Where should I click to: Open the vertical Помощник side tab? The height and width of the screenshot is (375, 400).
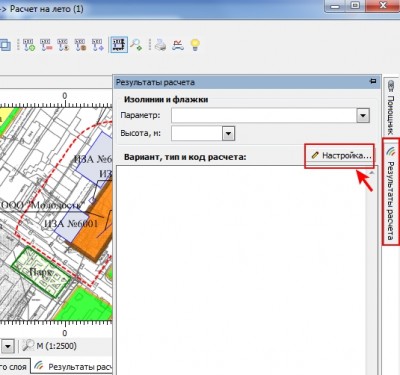pos(391,107)
